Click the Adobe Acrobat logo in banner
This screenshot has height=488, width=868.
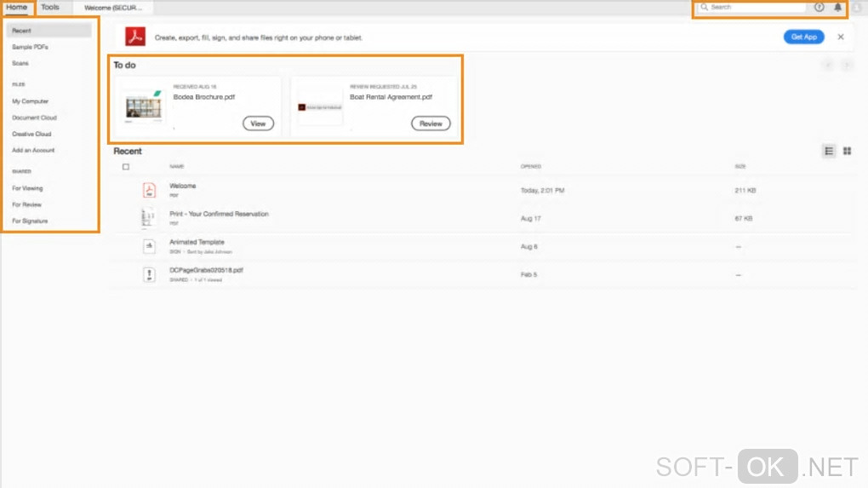pos(135,37)
